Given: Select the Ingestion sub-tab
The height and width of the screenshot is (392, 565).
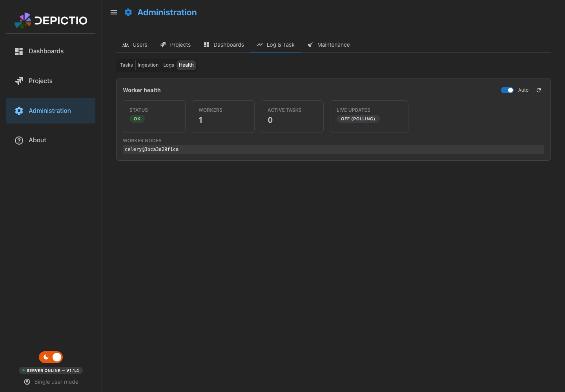Looking at the screenshot, I should 148,65.
